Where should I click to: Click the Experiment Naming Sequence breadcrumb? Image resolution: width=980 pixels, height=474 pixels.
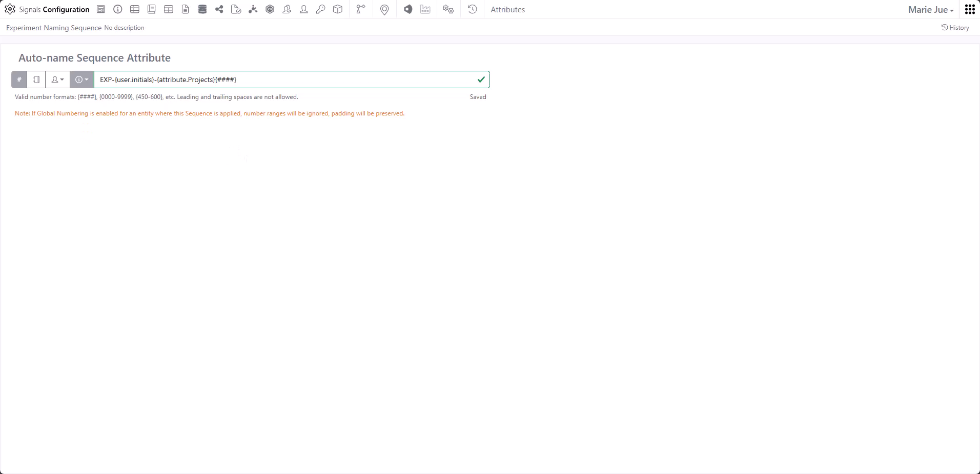(x=53, y=28)
